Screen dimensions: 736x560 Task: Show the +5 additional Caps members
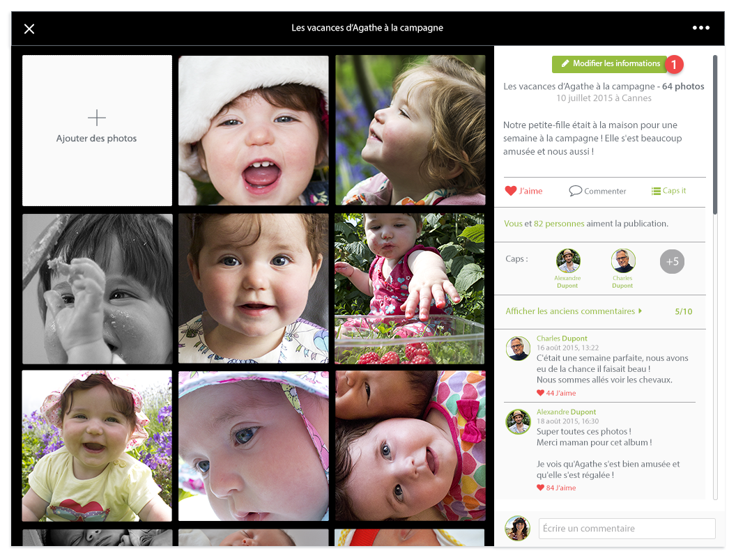point(672,261)
